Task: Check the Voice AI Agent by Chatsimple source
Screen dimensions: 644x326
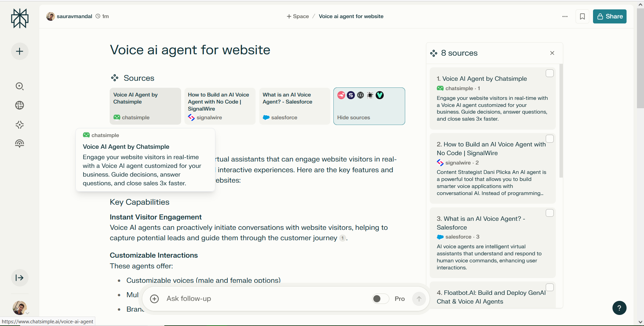Action: [x=549, y=73]
